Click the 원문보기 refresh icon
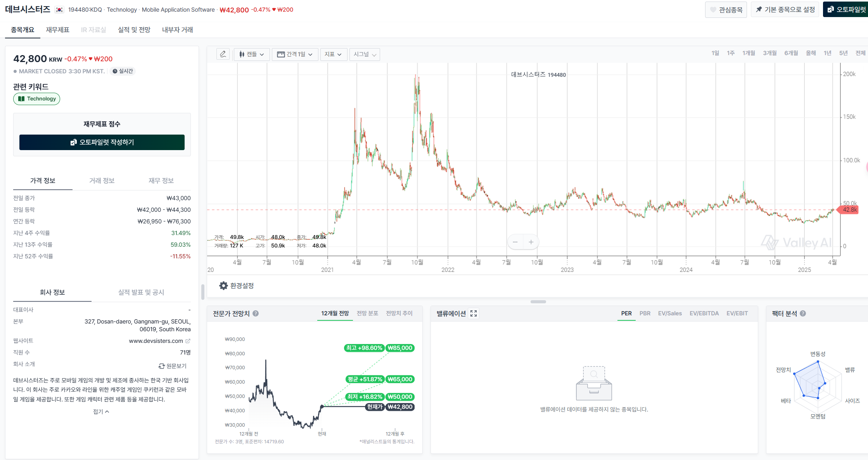 coord(162,366)
